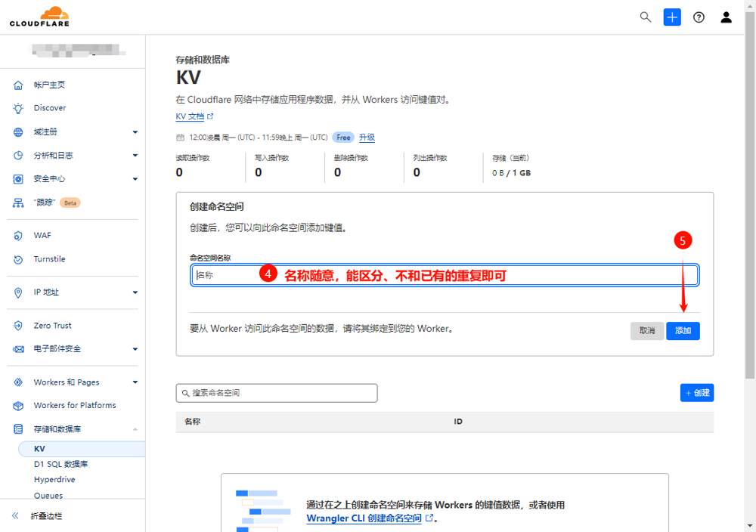This screenshot has width=756, height=532.
Task: Click the 取消 button
Action: point(647,330)
